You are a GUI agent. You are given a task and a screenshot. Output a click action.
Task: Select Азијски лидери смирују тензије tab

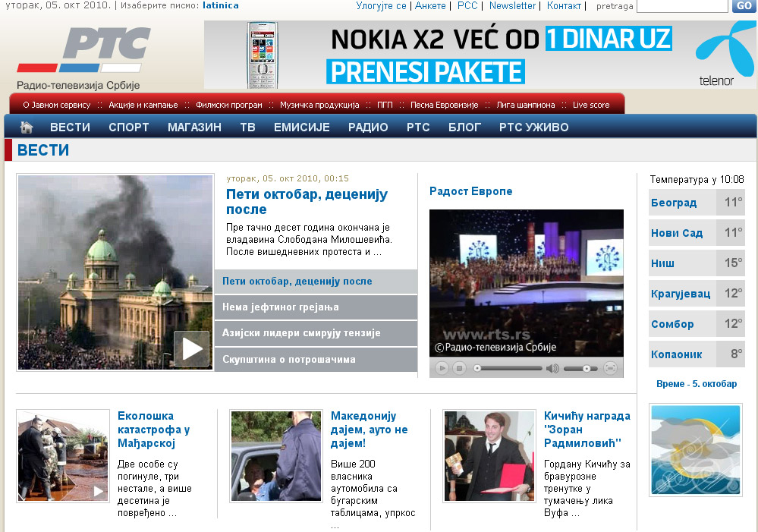[x=316, y=333]
